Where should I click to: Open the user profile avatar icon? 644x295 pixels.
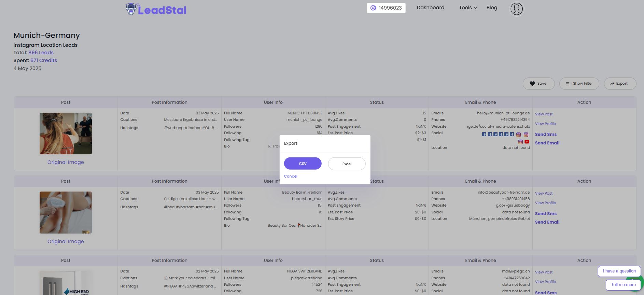pyautogui.click(x=516, y=9)
